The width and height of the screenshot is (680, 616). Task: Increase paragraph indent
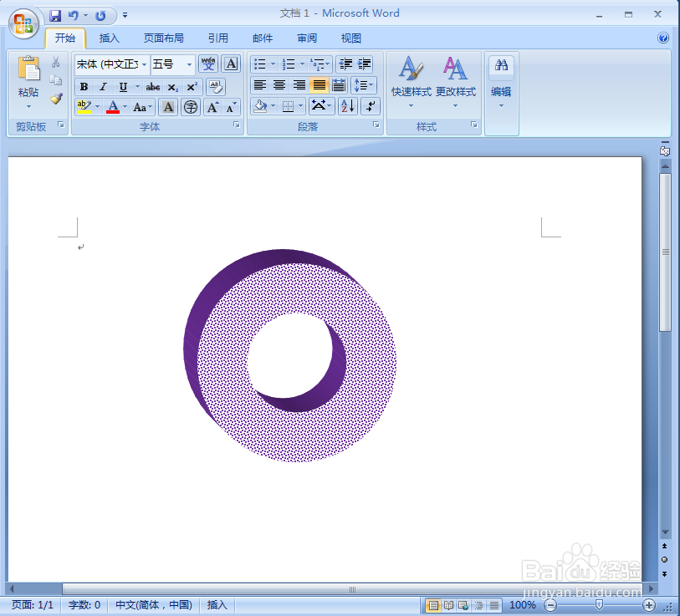[x=364, y=64]
